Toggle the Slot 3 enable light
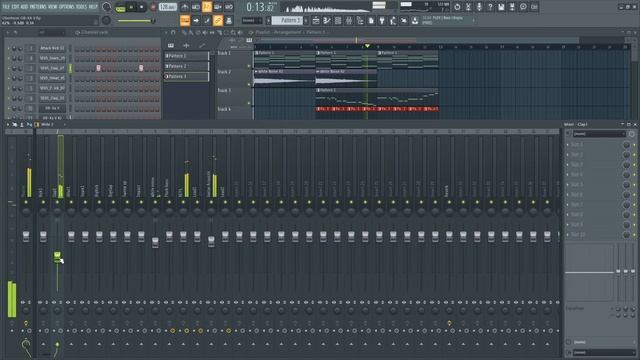Image resolution: width=640 pixels, height=360 pixels. pos(634,165)
